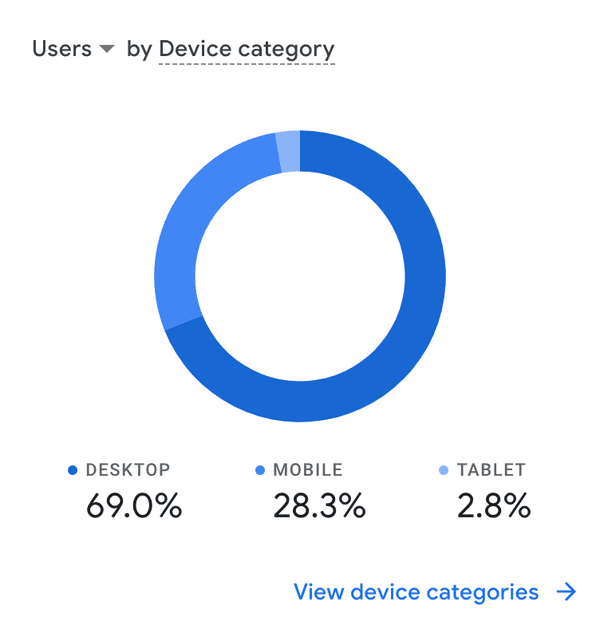Viewport: 600px width, 626px height.
Task: Click the Tablet legend color dot
Action: 444,470
